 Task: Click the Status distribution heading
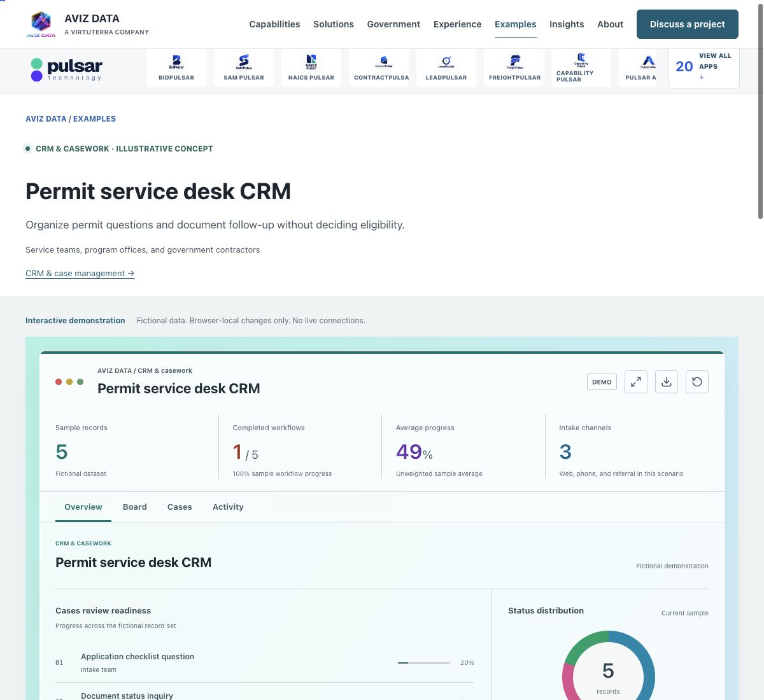click(546, 610)
